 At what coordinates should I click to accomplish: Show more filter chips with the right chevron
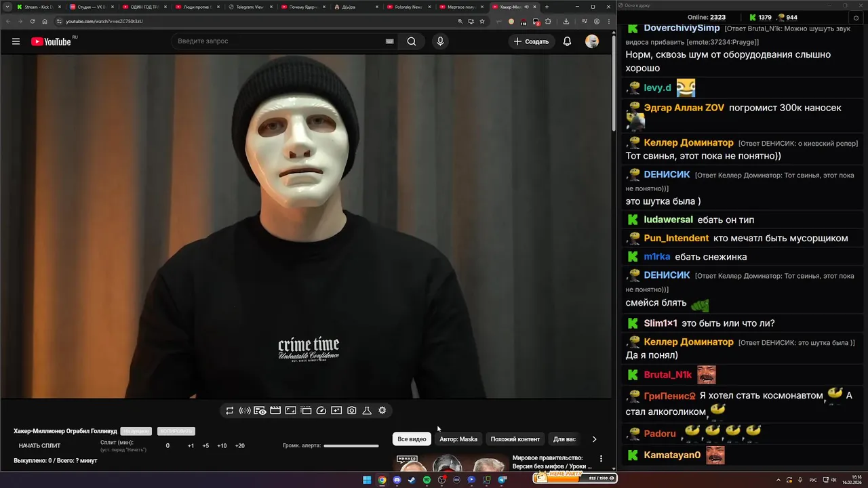595,439
